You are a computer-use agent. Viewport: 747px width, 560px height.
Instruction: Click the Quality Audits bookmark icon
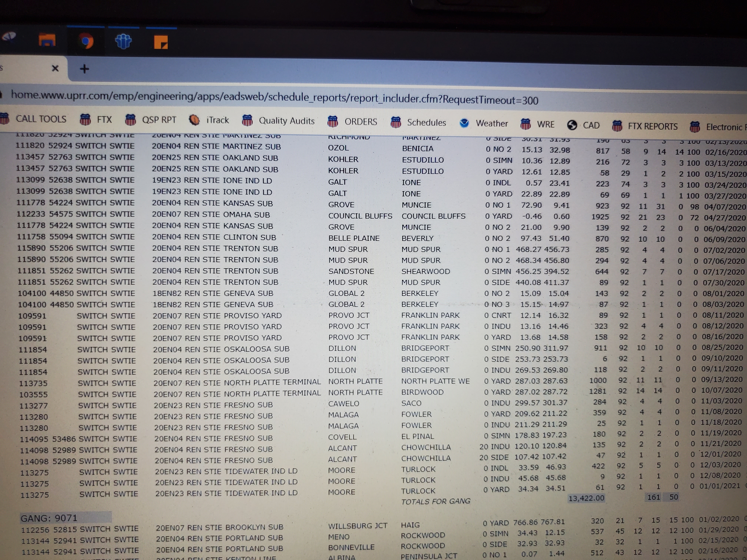click(248, 121)
